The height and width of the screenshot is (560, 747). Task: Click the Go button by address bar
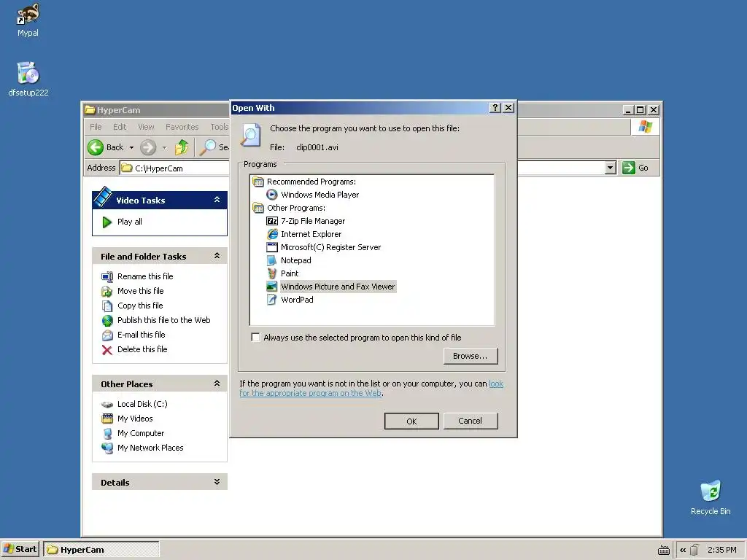pyautogui.click(x=635, y=168)
